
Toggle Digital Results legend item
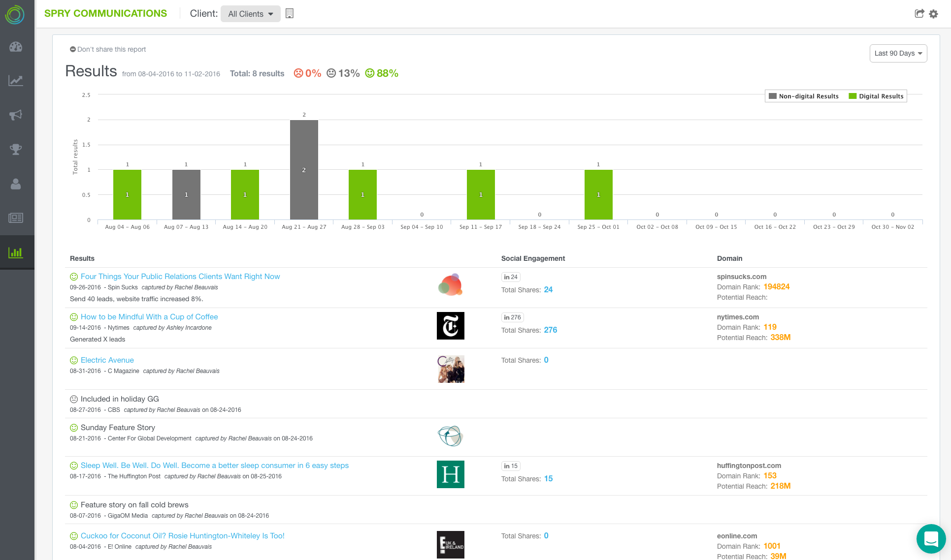tap(876, 96)
